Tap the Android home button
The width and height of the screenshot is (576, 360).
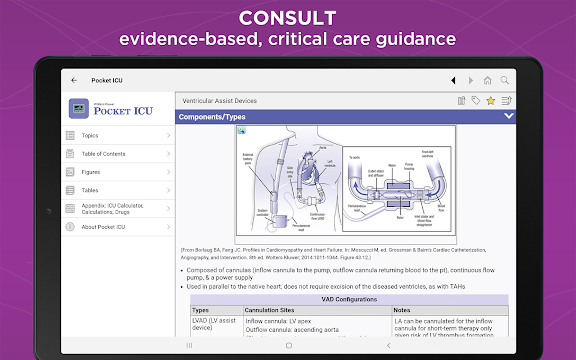click(x=289, y=345)
